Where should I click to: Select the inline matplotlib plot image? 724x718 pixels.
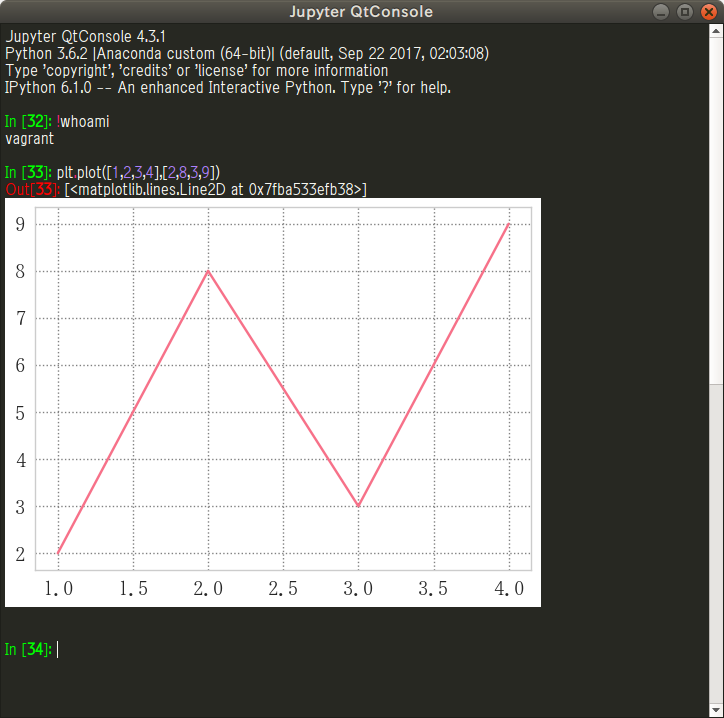tap(272, 402)
